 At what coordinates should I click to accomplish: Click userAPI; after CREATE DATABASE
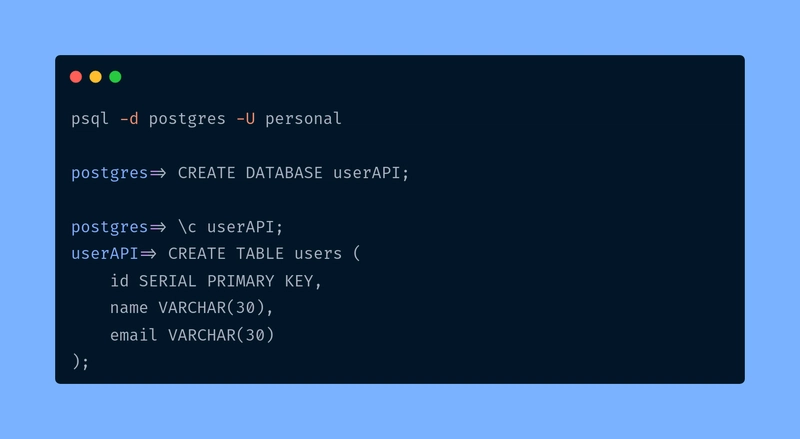coord(371,173)
